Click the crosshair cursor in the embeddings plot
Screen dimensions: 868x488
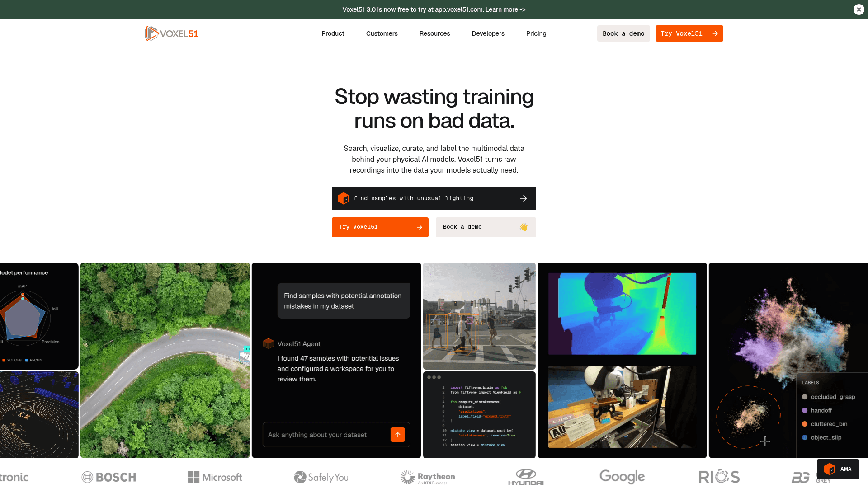point(765,441)
